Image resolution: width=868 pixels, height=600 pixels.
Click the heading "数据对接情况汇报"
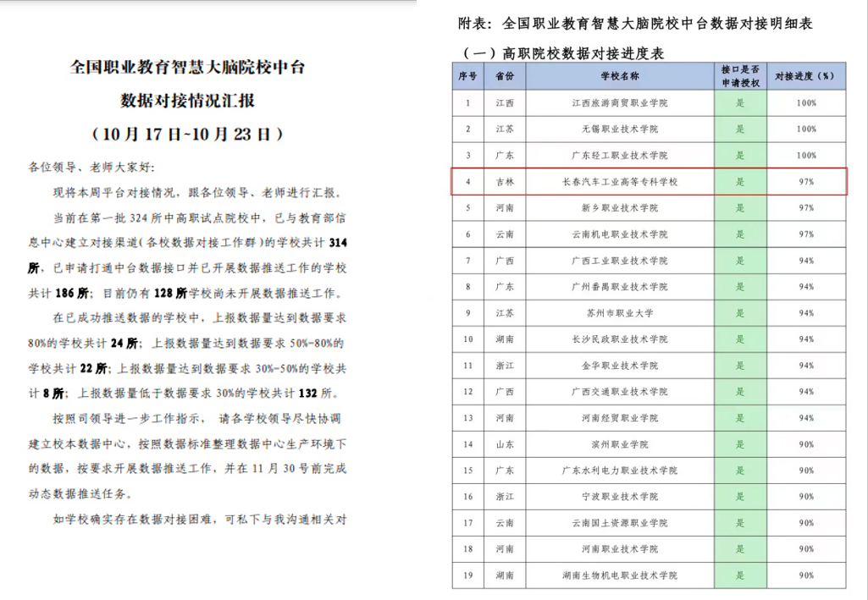click(187, 100)
